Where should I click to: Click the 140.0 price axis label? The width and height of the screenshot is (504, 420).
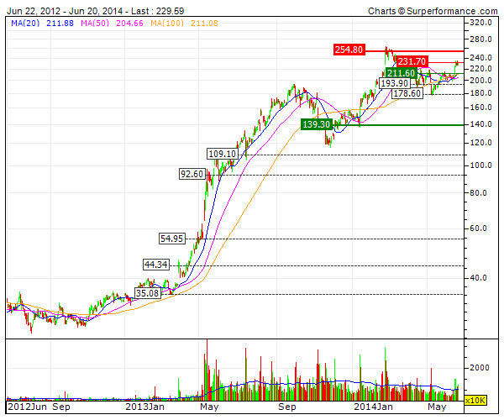pyautogui.click(x=480, y=124)
